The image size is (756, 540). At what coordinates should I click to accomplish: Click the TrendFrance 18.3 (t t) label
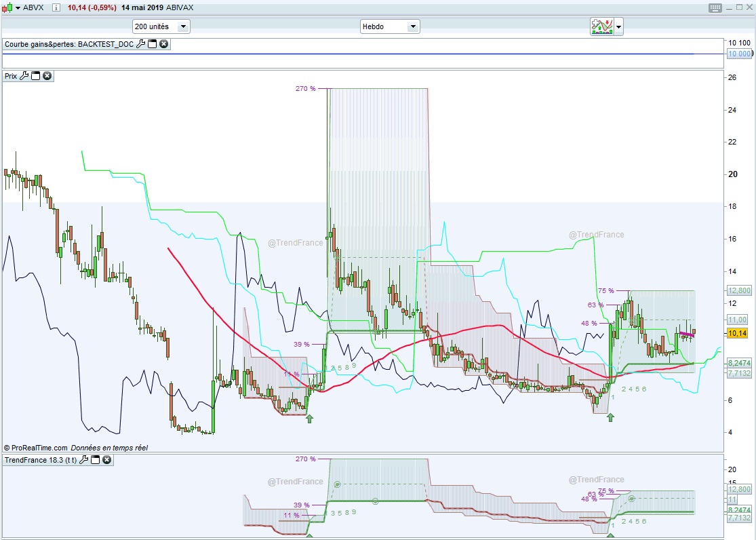pos(41,460)
